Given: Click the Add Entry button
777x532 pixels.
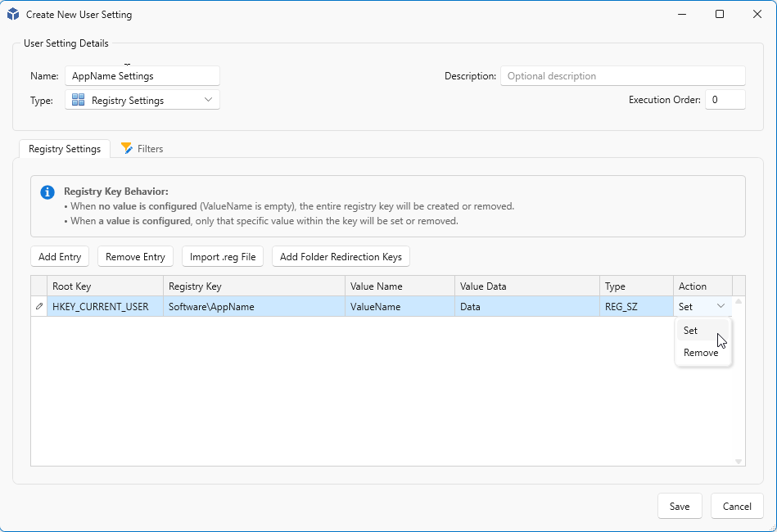Looking at the screenshot, I should 60,257.
